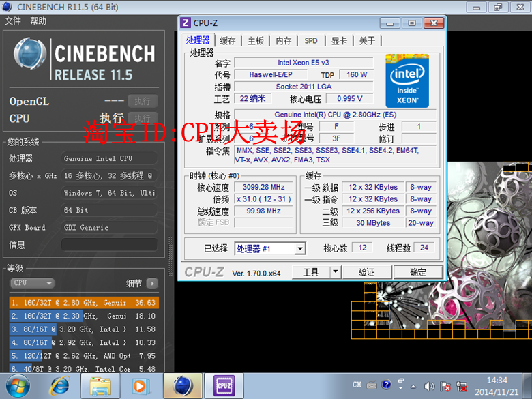Click the 信息 input field in Cinebench

109,245
